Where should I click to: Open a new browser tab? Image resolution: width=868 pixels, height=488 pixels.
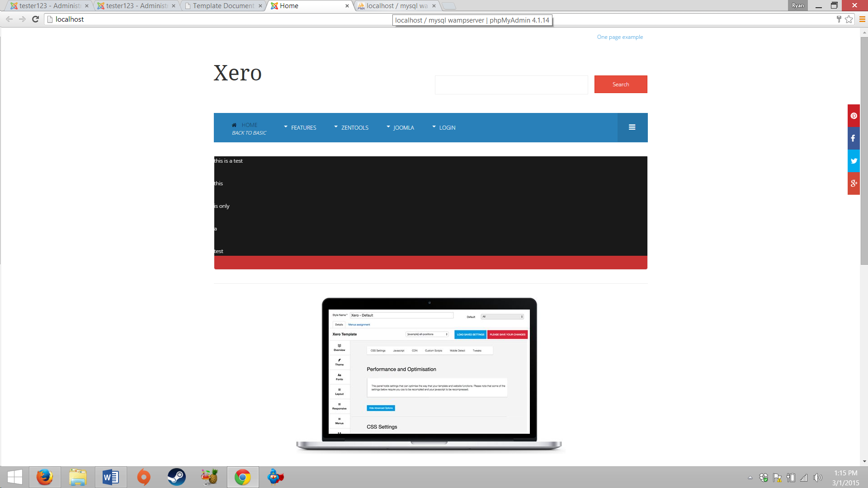(448, 6)
